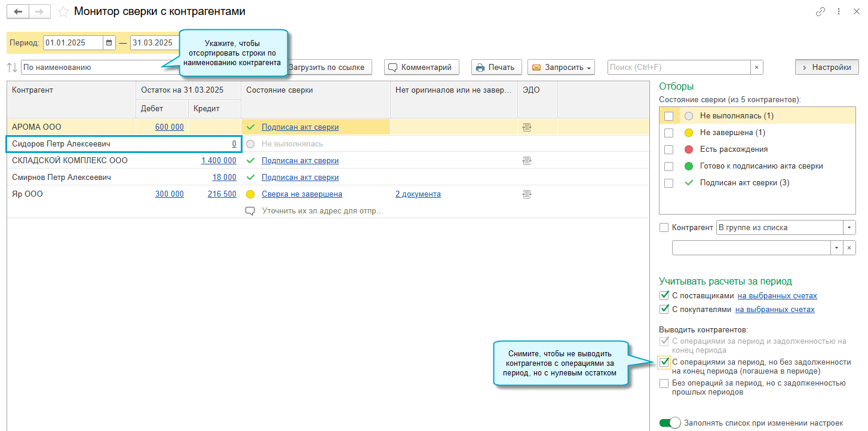Image resolution: width=868 pixels, height=431 pixels.
Task: Click EDO icon in АРОМА ООО row
Action: coord(526,127)
